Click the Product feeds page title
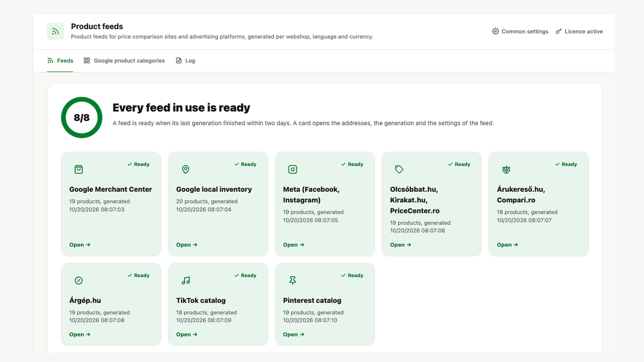Image resolution: width=644 pixels, height=362 pixels. tap(97, 26)
